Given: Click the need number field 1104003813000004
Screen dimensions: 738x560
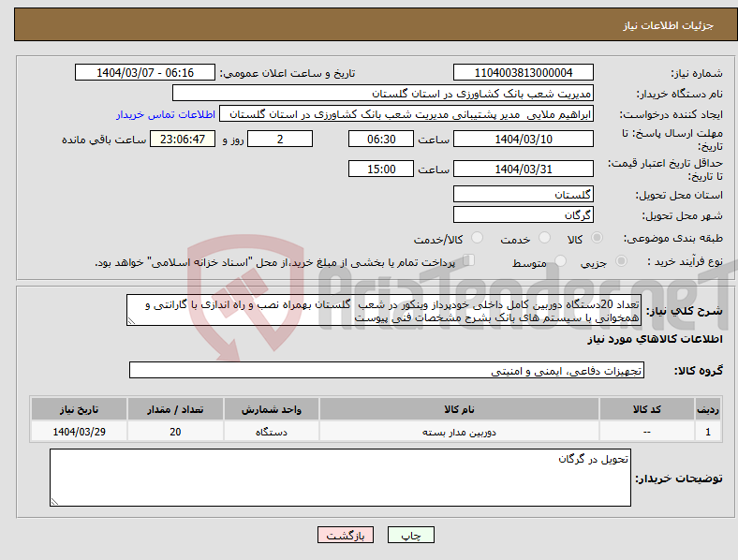Looking at the screenshot, I should pos(524,72).
